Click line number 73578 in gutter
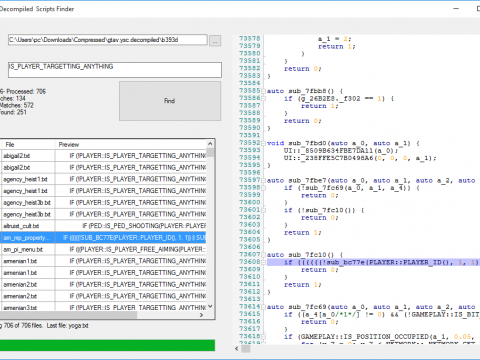 coord(250,39)
